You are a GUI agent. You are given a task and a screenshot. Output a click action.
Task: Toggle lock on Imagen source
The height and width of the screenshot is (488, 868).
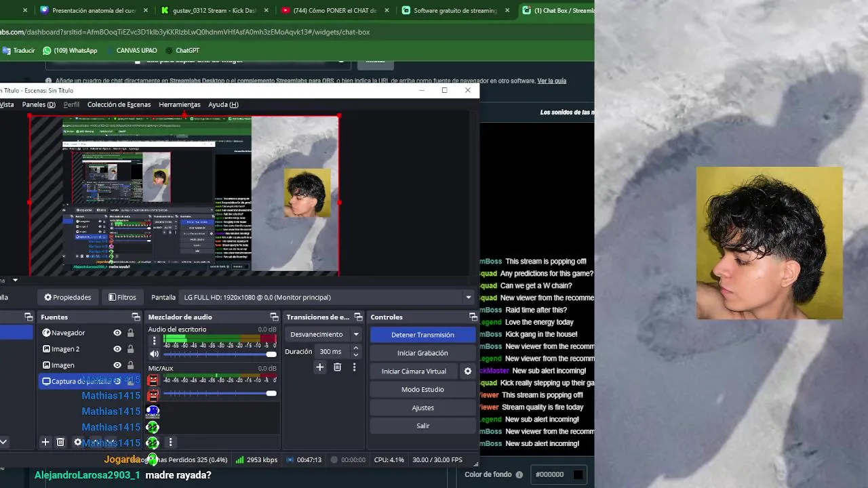click(130, 365)
